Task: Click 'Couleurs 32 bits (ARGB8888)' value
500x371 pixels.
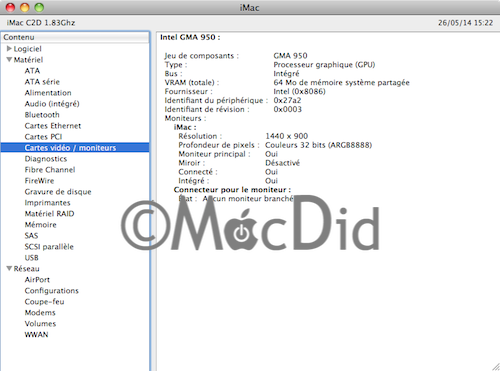Action: (x=318, y=145)
